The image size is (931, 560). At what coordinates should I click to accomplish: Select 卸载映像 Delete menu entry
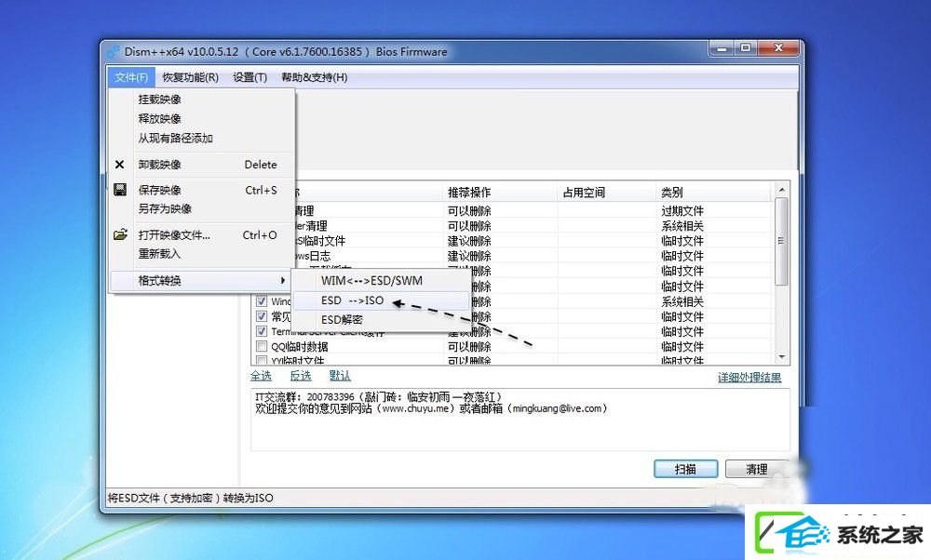(x=202, y=165)
